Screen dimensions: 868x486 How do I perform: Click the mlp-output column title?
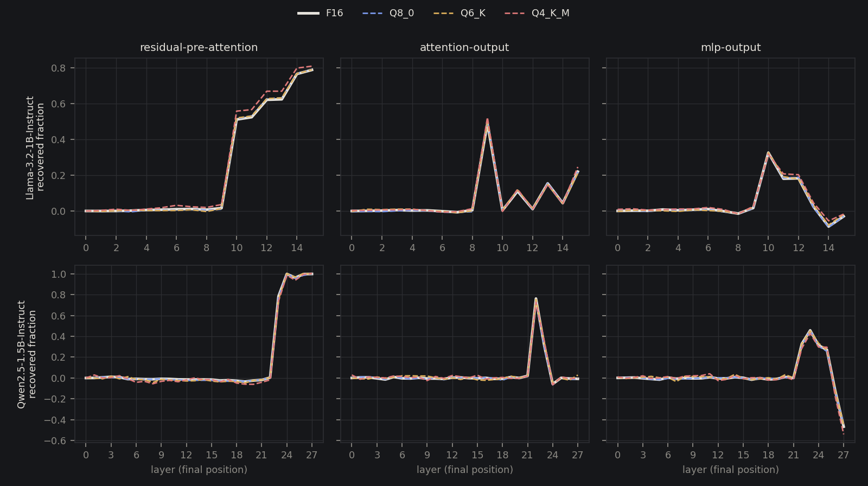point(731,47)
